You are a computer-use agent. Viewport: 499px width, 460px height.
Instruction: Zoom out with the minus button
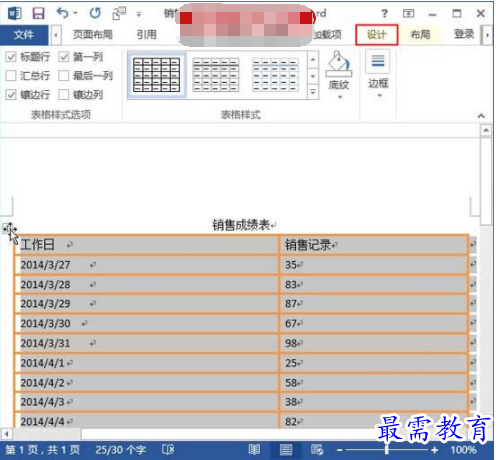coord(340,450)
